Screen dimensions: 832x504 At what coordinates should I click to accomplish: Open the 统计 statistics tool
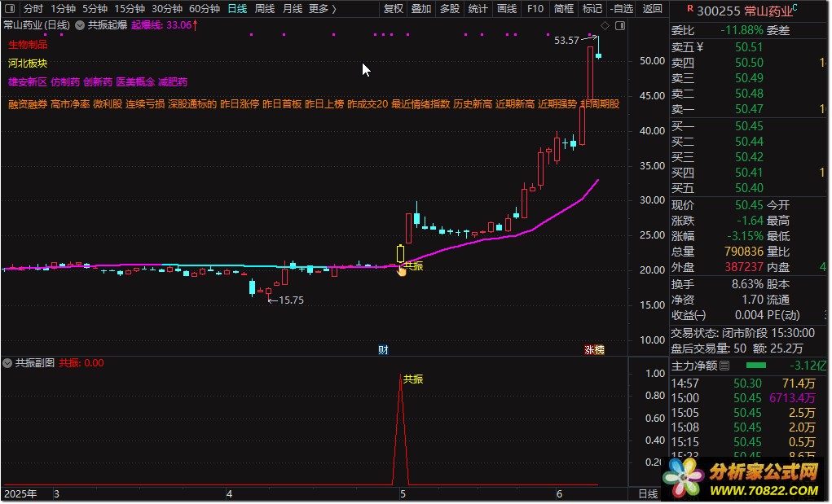[x=478, y=8]
